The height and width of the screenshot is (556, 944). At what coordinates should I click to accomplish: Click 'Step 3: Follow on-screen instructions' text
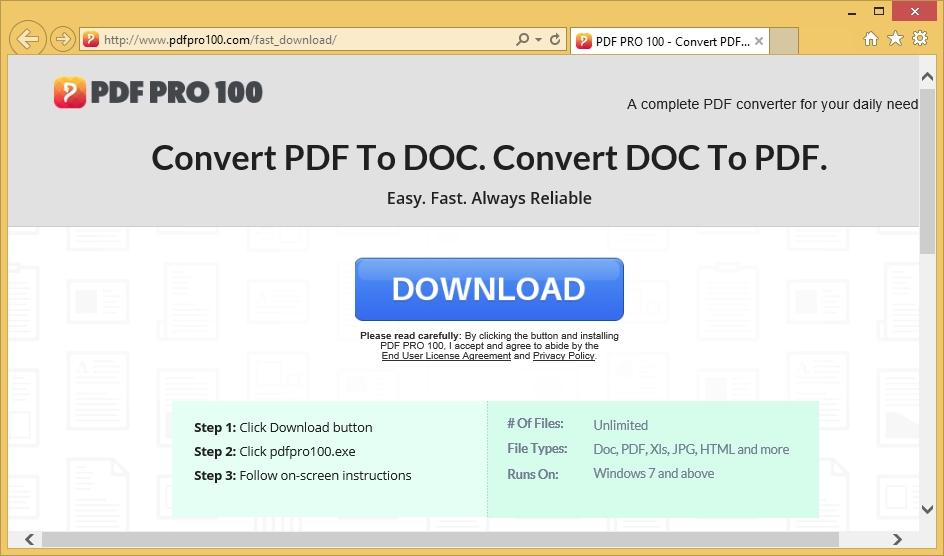302,475
